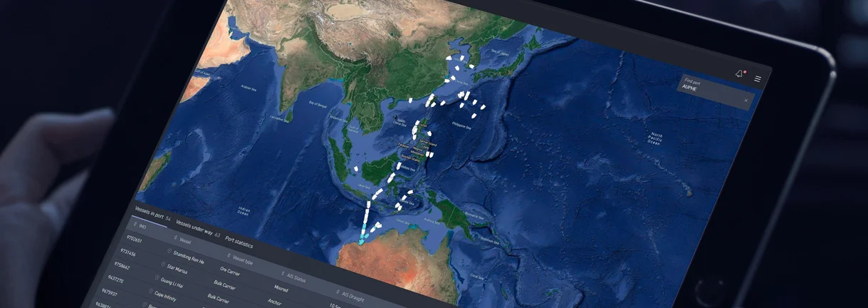Switch to Vessels in port tab
This screenshot has height=308, width=868.
tap(153, 212)
